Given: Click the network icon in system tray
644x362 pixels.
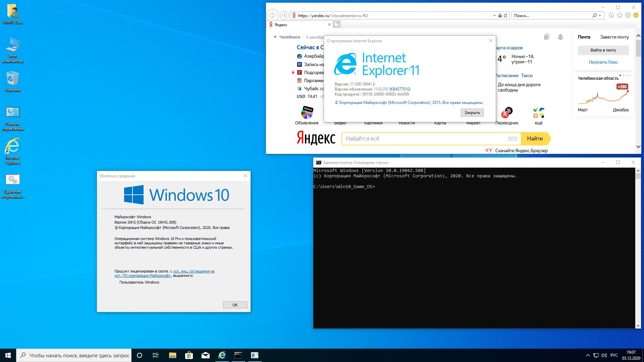Looking at the screenshot, I should coord(596,355).
